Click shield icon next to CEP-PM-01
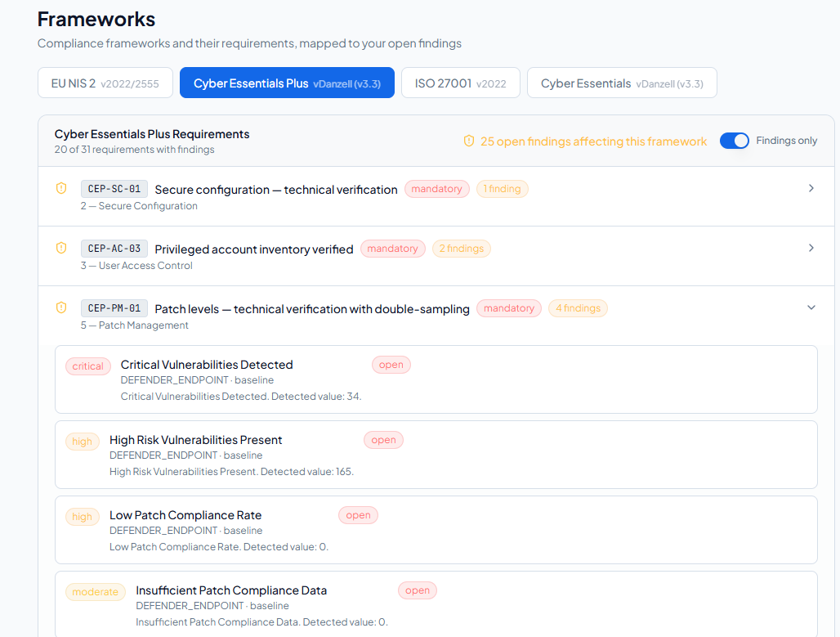Image resolution: width=840 pixels, height=637 pixels. [x=61, y=307]
